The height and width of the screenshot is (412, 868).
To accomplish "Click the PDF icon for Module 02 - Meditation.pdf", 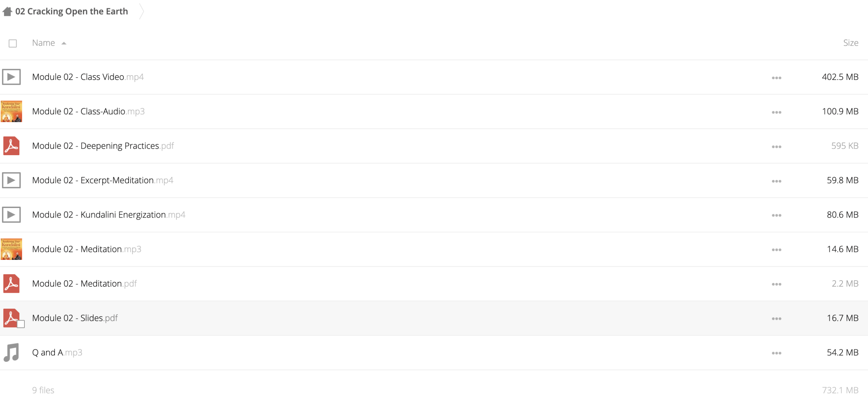I will point(11,284).
